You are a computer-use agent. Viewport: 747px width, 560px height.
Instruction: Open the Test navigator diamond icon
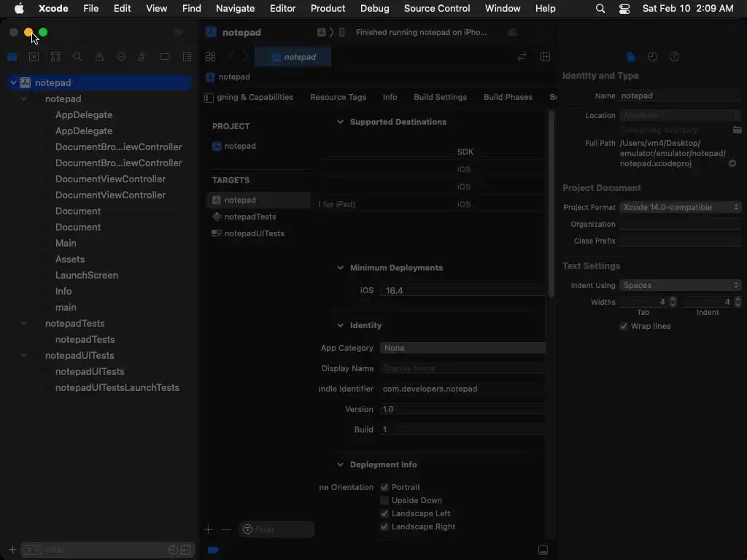tap(121, 57)
